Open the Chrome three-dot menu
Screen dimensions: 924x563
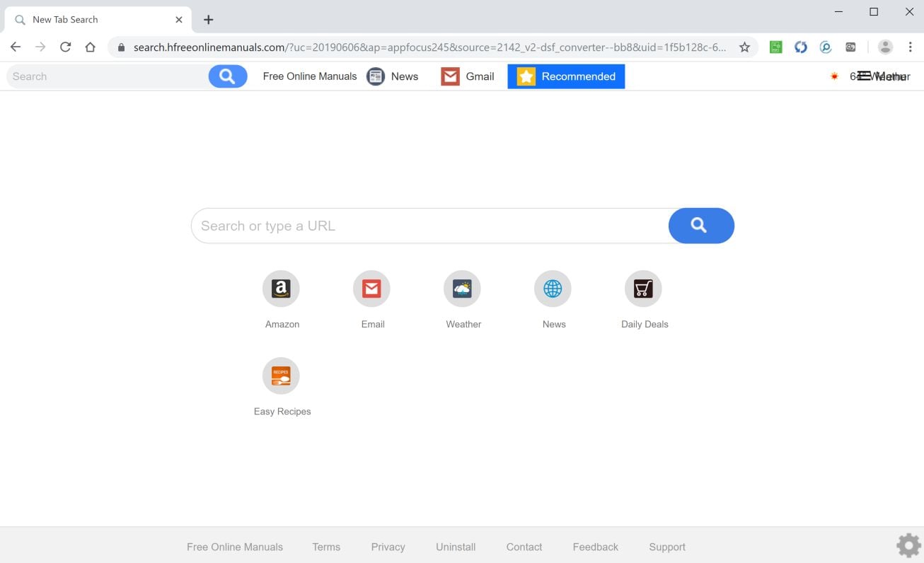point(911,47)
